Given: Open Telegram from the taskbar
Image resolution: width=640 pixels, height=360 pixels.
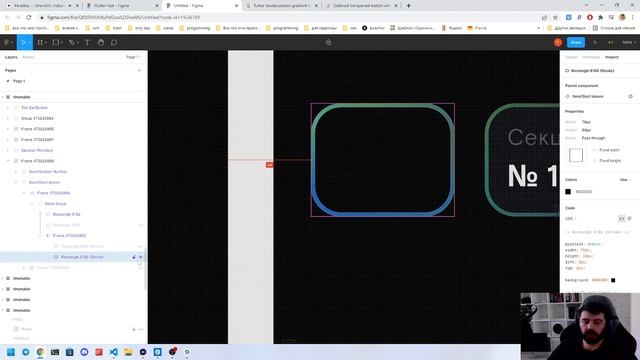Looking at the screenshot, I should pyautogui.click(x=26, y=352).
